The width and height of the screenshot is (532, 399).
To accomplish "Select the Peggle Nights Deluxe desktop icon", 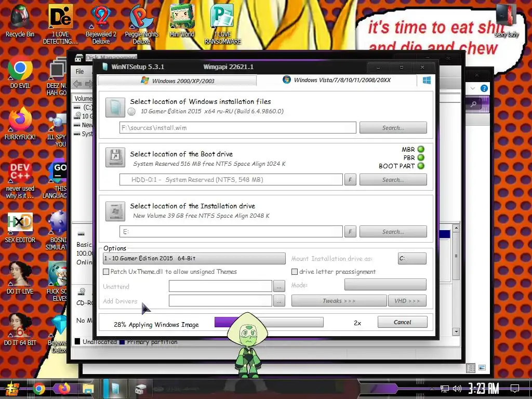I will click(141, 24).
